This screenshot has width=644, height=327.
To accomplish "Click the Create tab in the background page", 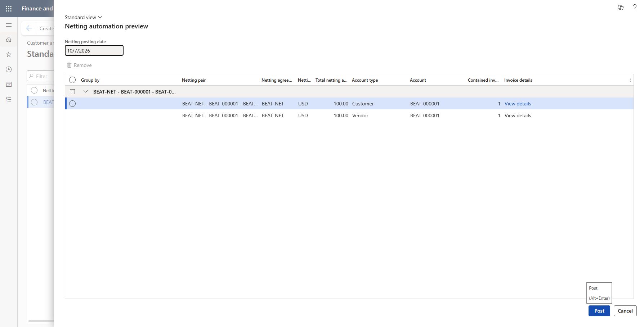I will click(47, 28).
